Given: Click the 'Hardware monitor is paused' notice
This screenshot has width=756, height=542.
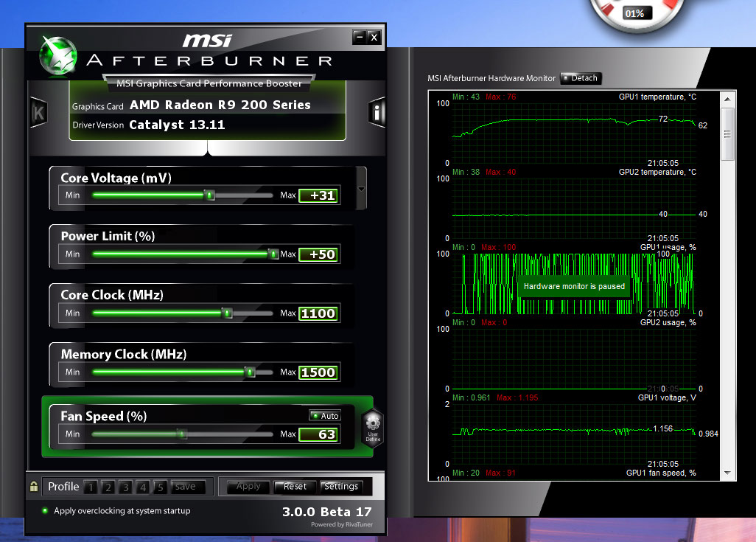Looking at the screenshot, I should [x=574, y=286].
